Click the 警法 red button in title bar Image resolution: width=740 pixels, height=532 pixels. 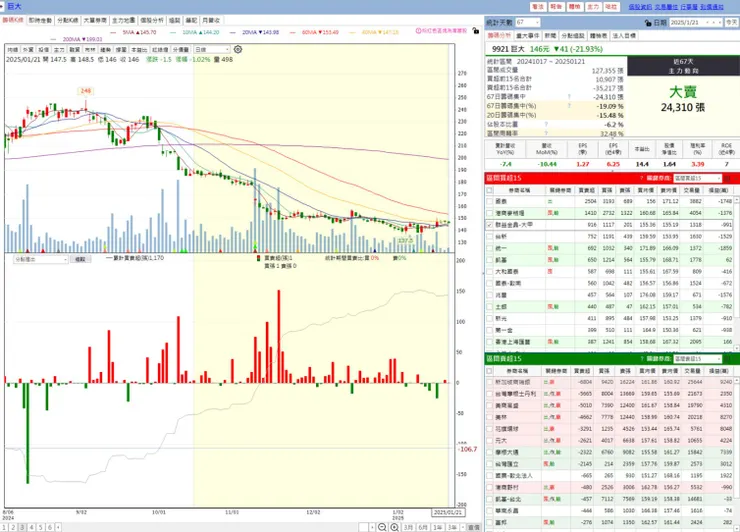(538, 7)
